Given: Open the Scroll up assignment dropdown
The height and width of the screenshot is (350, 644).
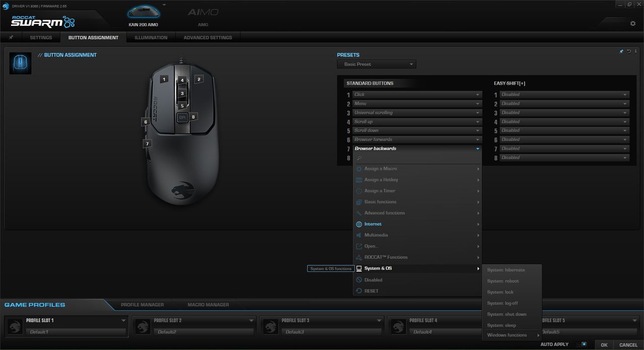Looking at the screenshot, I should click(x=417, y=122).
